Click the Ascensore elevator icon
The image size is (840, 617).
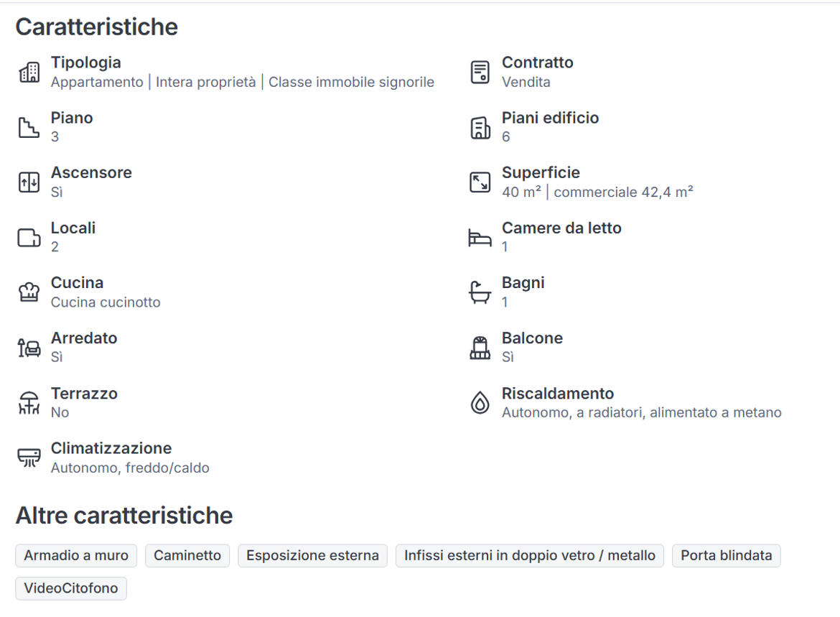29,182
